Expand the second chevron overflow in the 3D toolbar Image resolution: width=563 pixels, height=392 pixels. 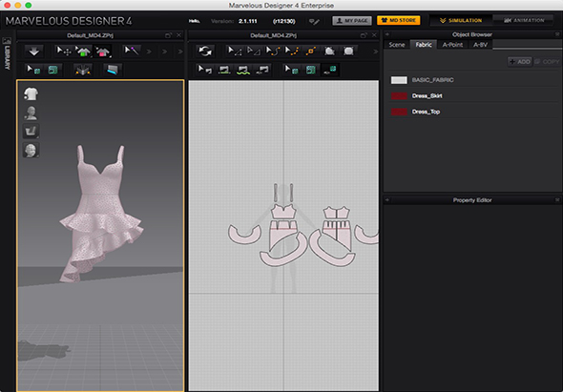pos(164,52)
